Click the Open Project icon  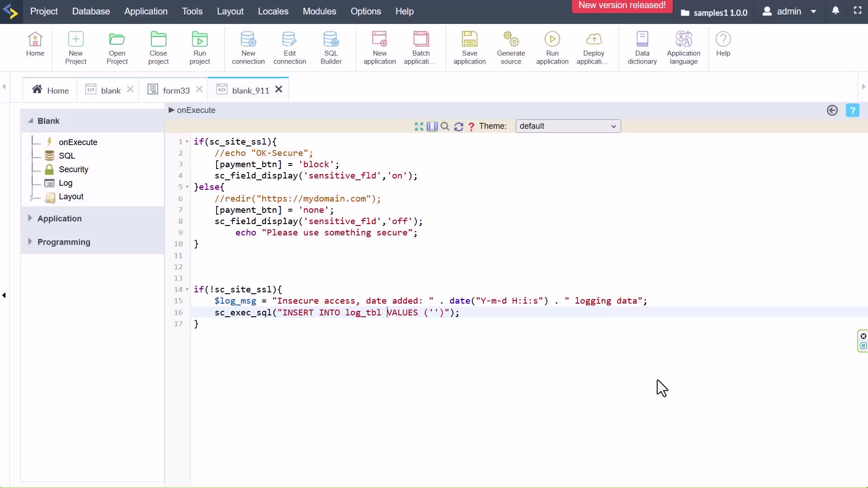[x=117, y=48]
